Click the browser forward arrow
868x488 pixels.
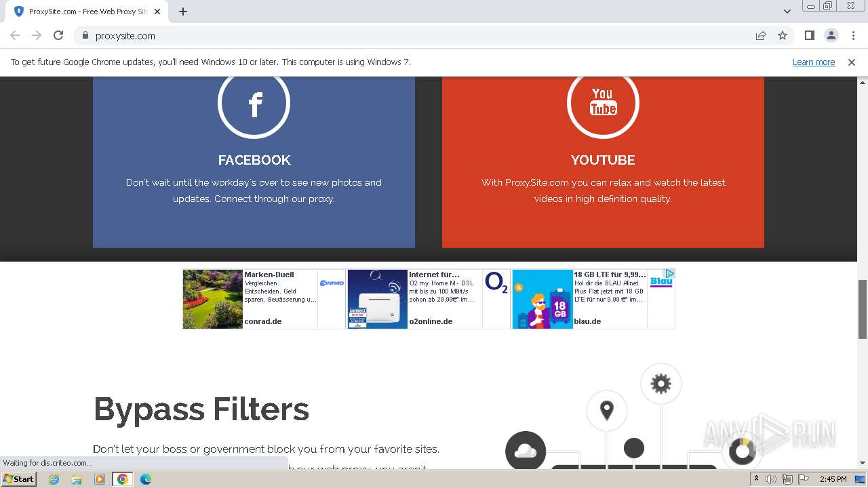click(37, 35)
